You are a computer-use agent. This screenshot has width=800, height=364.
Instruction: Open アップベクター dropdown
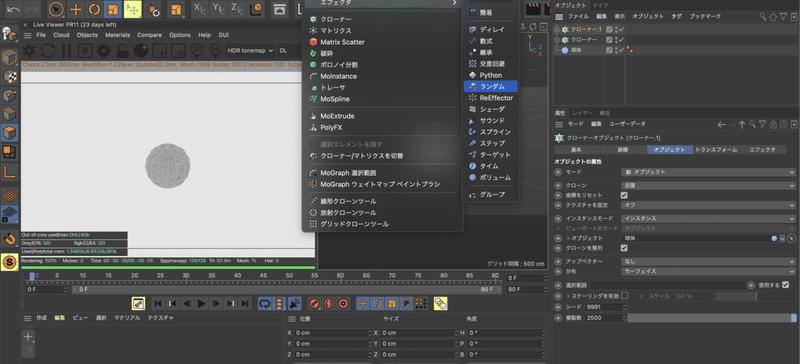708,261
